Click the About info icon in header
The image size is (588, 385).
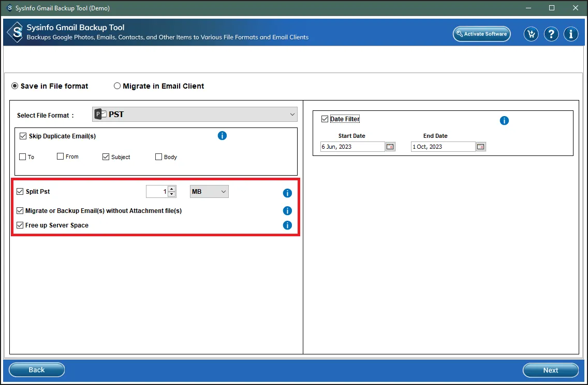click(x=571, y=34)
